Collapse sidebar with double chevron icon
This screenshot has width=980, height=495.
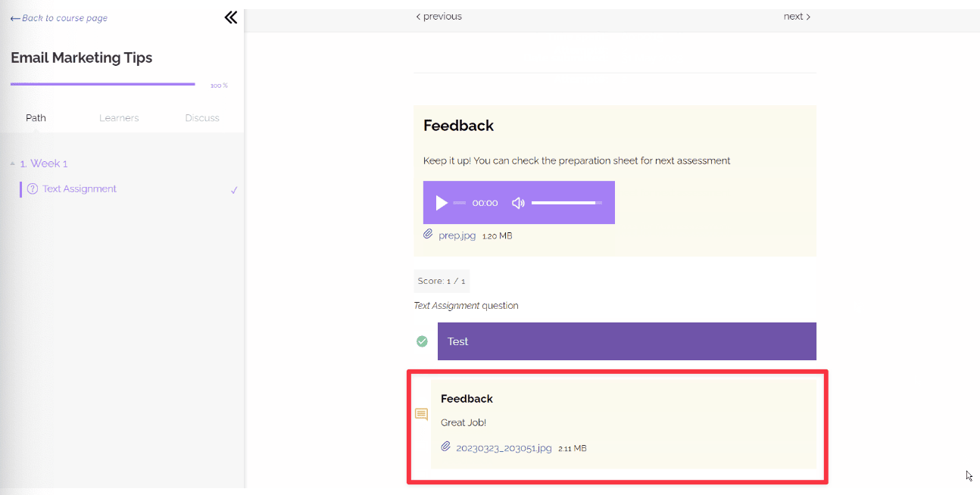point(231,17)
